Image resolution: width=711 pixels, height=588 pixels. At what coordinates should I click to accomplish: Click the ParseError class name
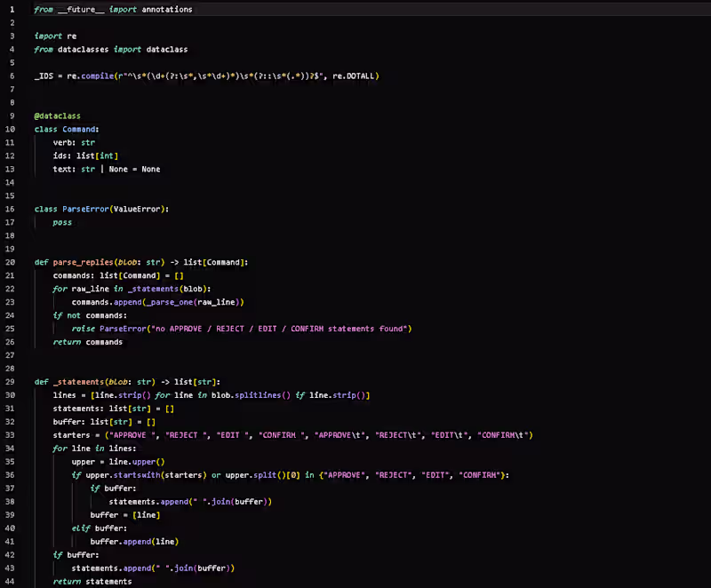click(85, 209)
